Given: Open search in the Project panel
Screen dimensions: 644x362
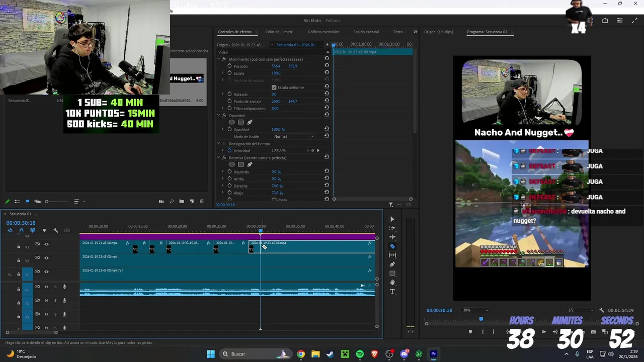Looking at the screenshot, I should 172,202.
